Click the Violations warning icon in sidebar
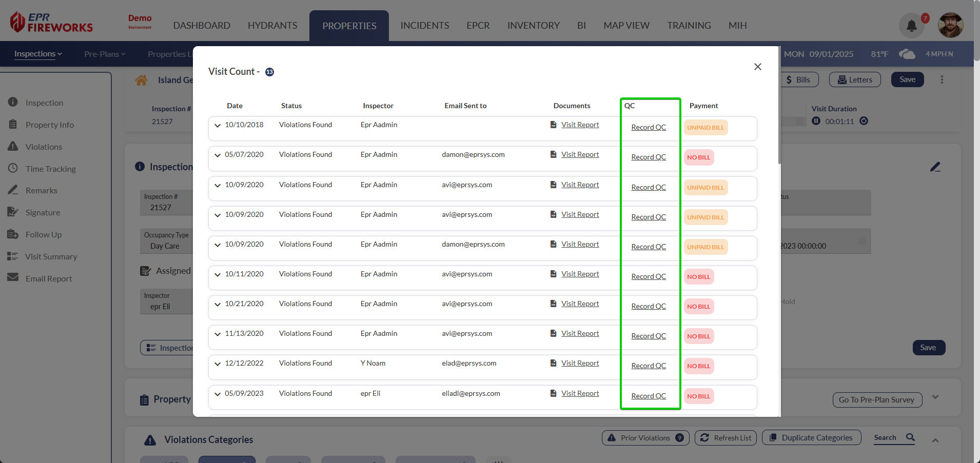Viewport: 980px width, 463px height. pos(13,147)
